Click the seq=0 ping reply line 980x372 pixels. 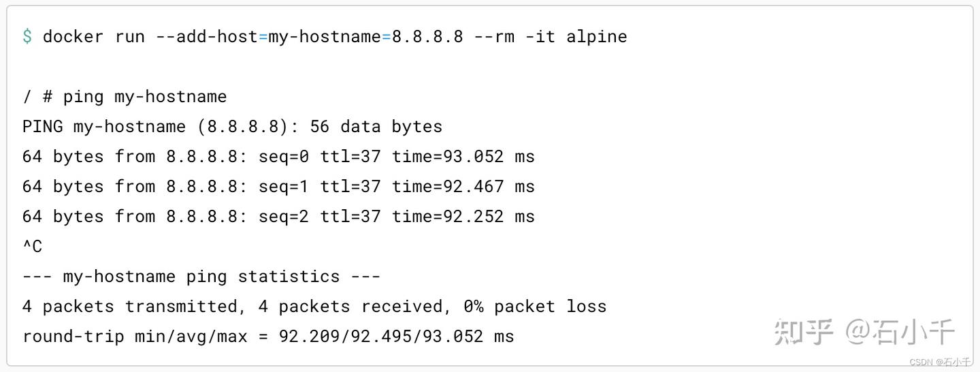pyautogui.click(x=278, y=157)
